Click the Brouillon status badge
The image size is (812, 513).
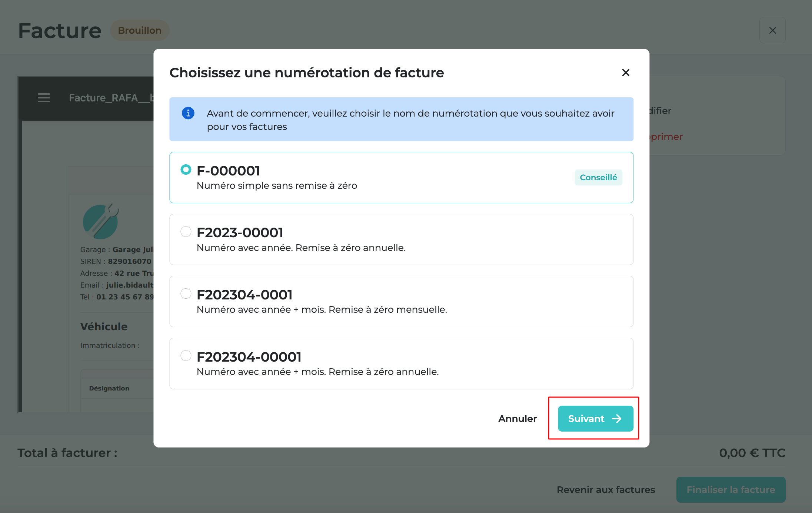[x=140, y=30]
